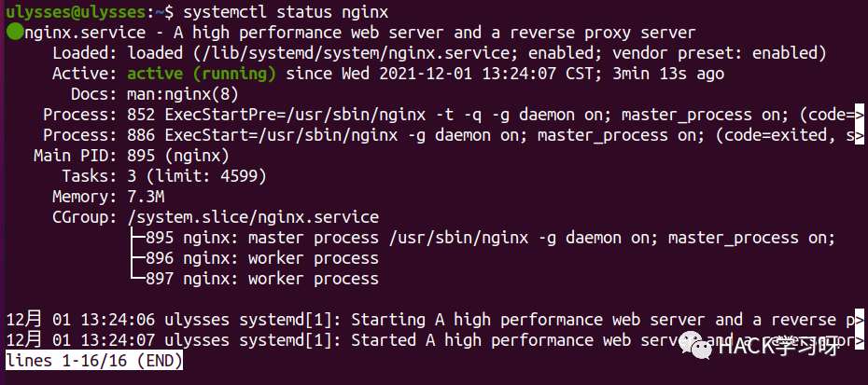Click the Tasks 3 (limit: 4599) value
Screen dimensions: 868x385
click(x=196, y=176)
